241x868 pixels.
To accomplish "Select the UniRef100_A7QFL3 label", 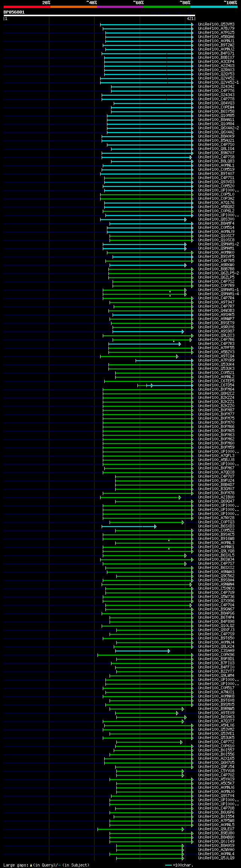I will [x=216, y=456].
